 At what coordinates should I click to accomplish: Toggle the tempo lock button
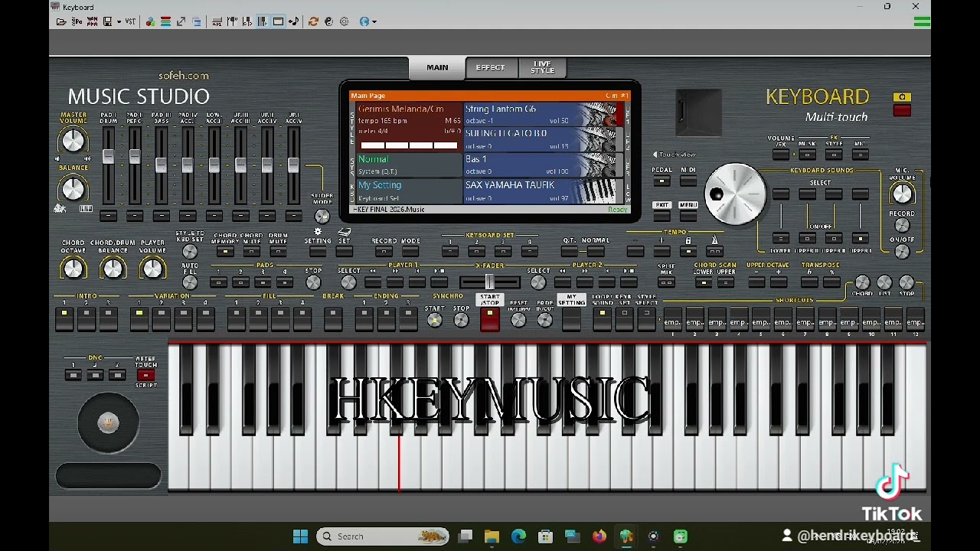point(688,251)
